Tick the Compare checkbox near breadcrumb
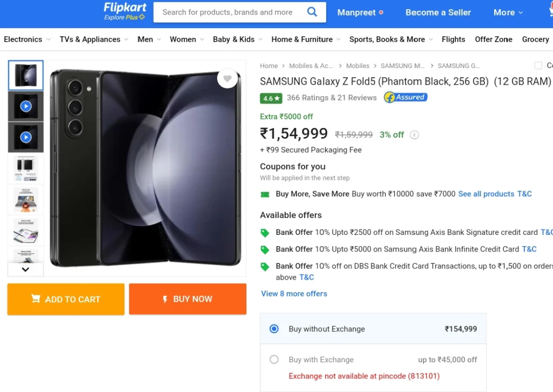The width and height of the screenshot is (553, 392). click(x=538, y=65)
